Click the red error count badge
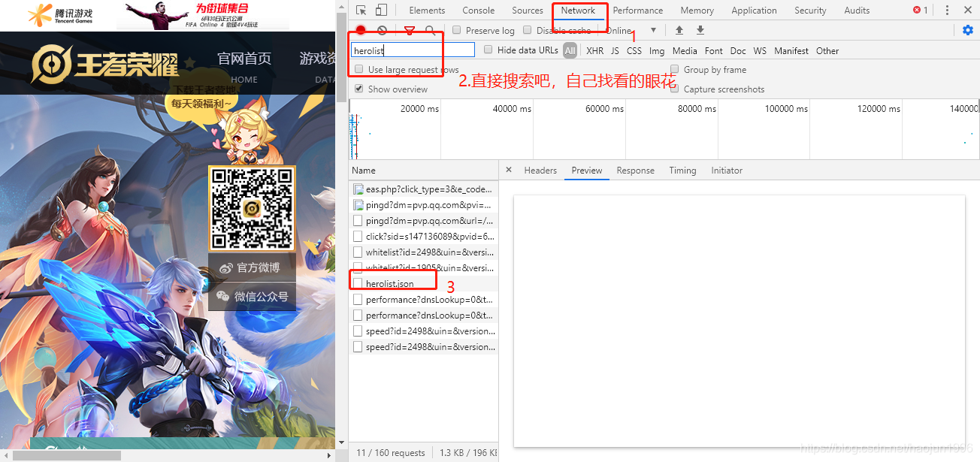The height and width of the screenshot is (462, 980). coord(921,11)
